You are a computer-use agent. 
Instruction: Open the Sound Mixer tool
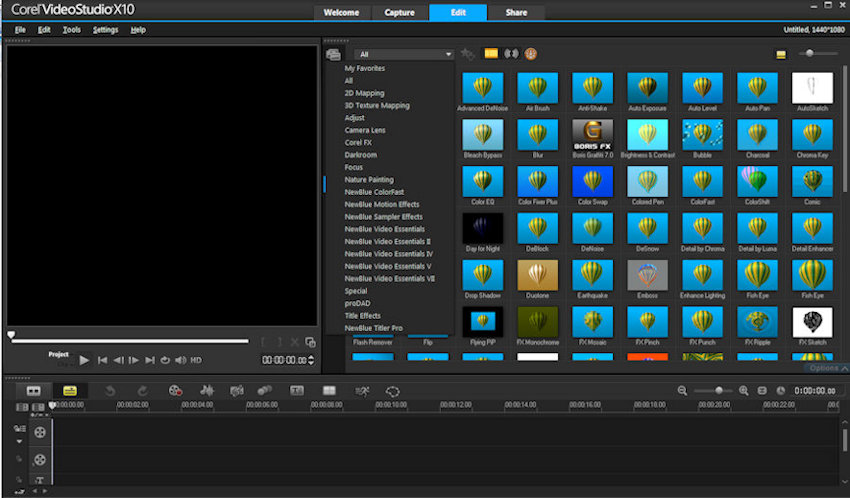(x=207, y=390)
